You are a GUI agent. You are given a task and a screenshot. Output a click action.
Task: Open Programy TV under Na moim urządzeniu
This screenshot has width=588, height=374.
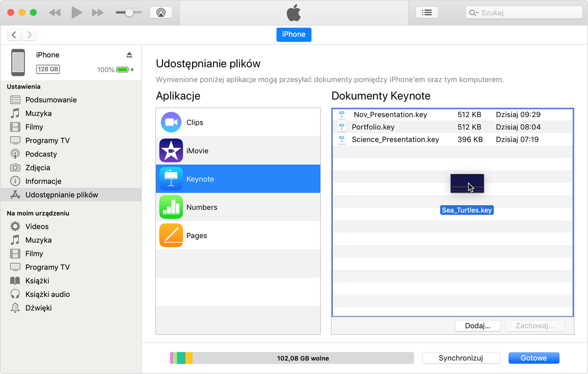(x=71, y=267)
